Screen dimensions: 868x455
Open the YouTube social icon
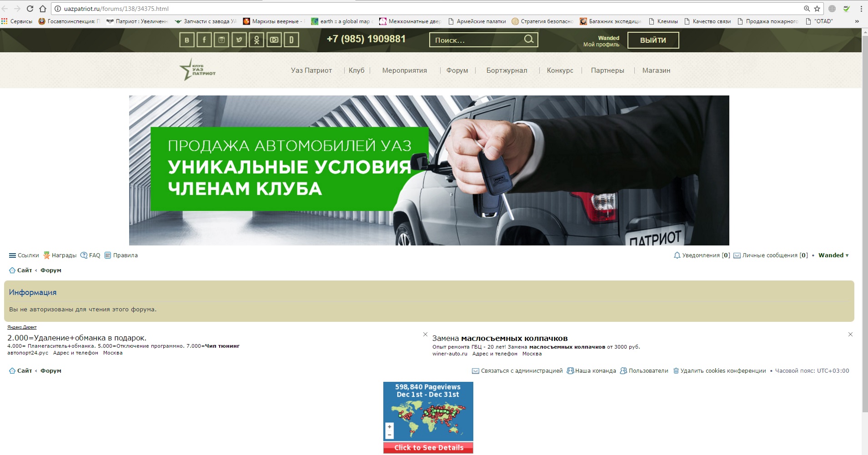click(x=274, y=40)
